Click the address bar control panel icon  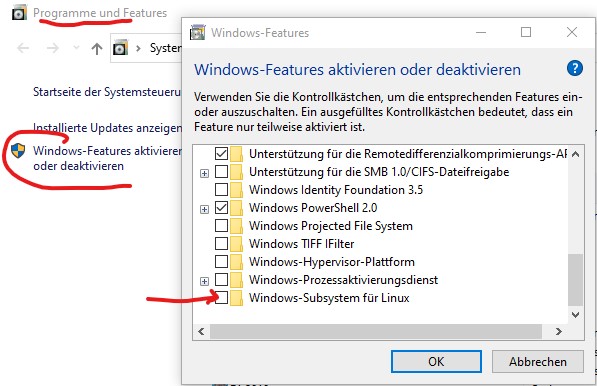[x=120, y=48]
